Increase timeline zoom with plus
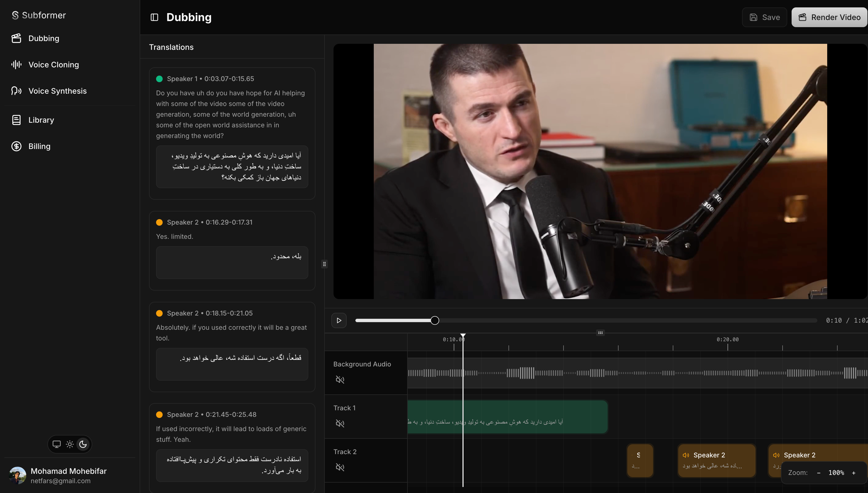This screenshot has width=868, height=493. click(854, 473)
